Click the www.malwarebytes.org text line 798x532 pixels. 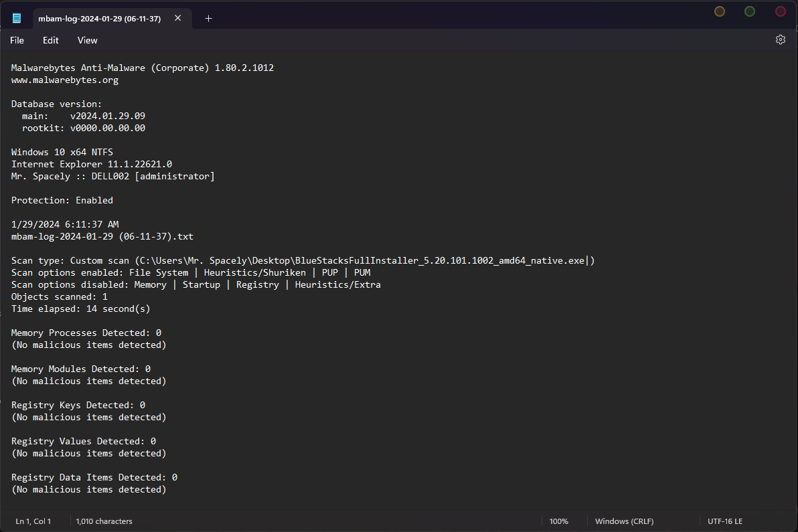click(x=65, y=80)
